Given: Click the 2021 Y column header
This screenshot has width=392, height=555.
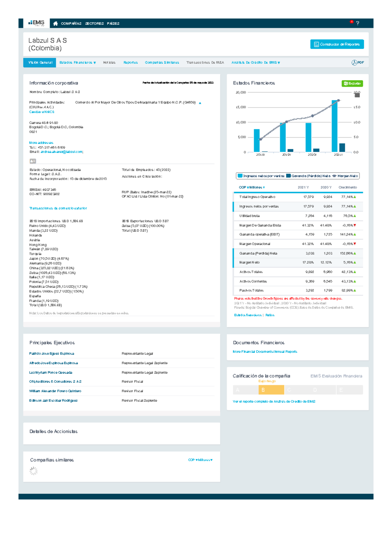Looking at the screenshot, I should click(x=303, y=187).
